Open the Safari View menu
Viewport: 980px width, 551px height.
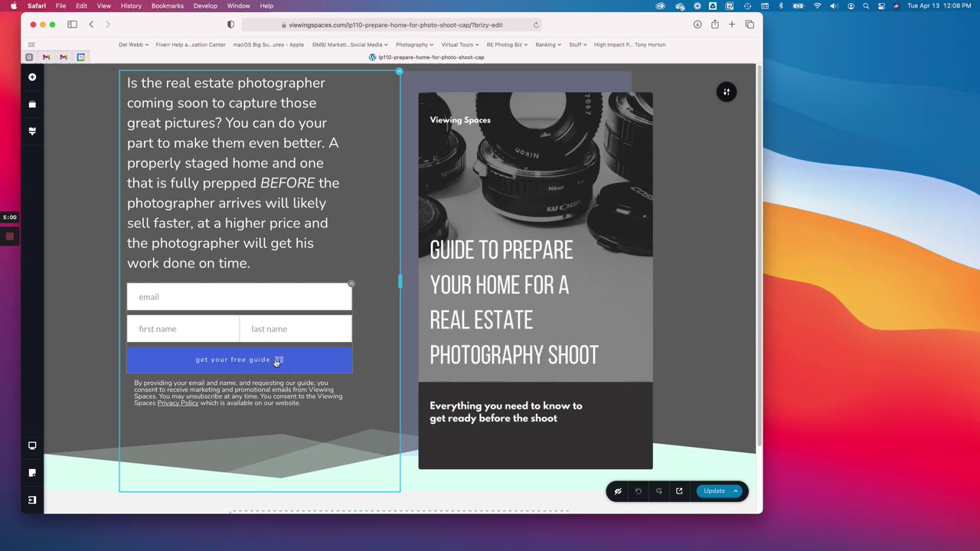pos(103,6)
